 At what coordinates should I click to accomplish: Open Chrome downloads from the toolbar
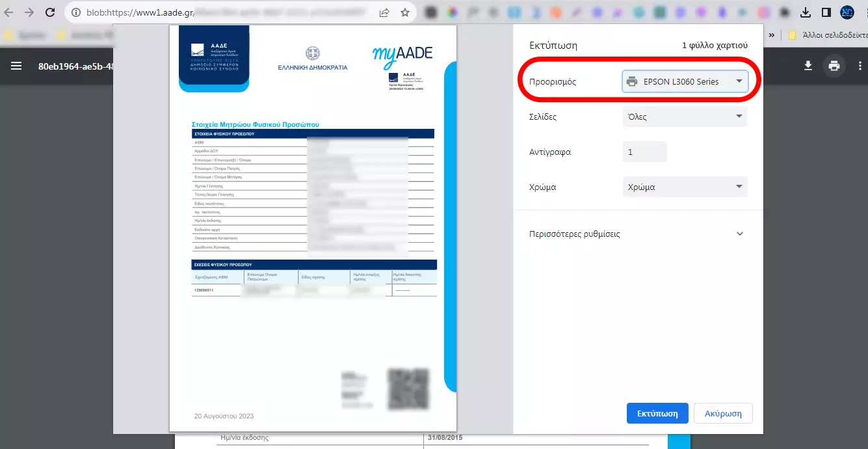[806, 12]
